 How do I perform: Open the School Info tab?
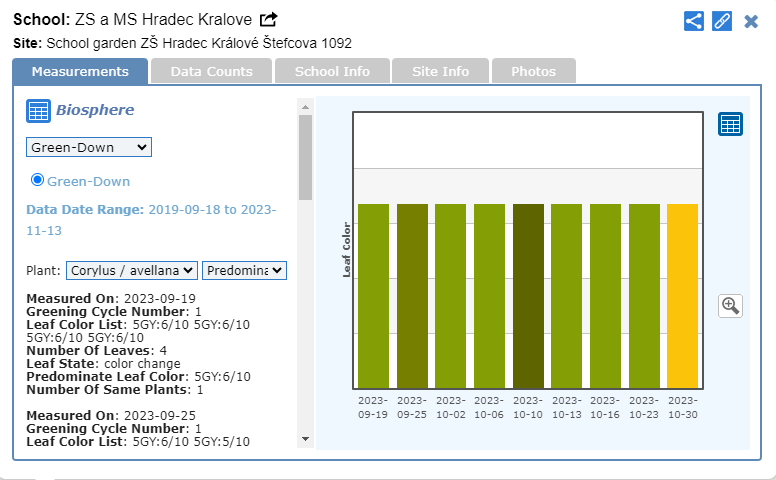[332, 71]
